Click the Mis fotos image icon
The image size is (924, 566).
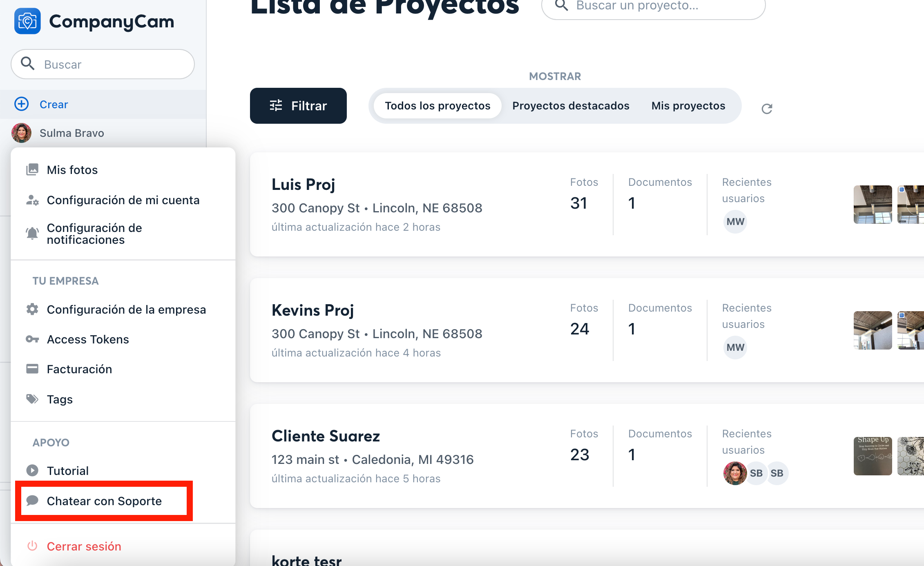pos(32,169)
